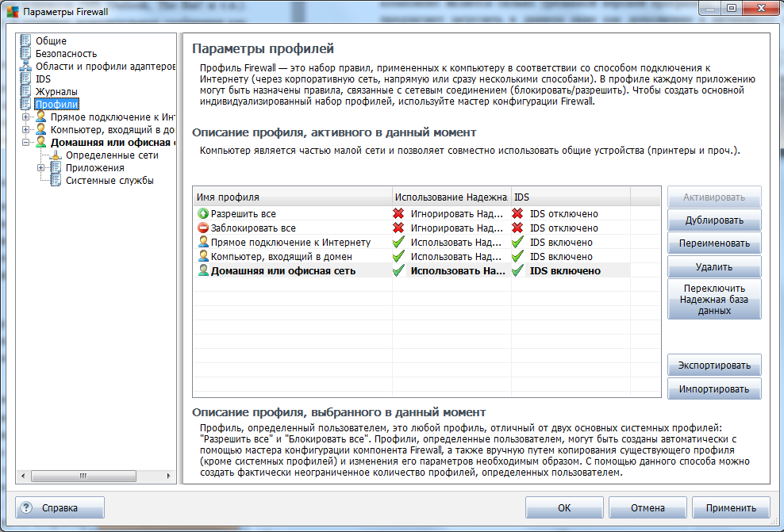Click the Применить button
Viewport: 784px width, 532px height.
[731, 507]
